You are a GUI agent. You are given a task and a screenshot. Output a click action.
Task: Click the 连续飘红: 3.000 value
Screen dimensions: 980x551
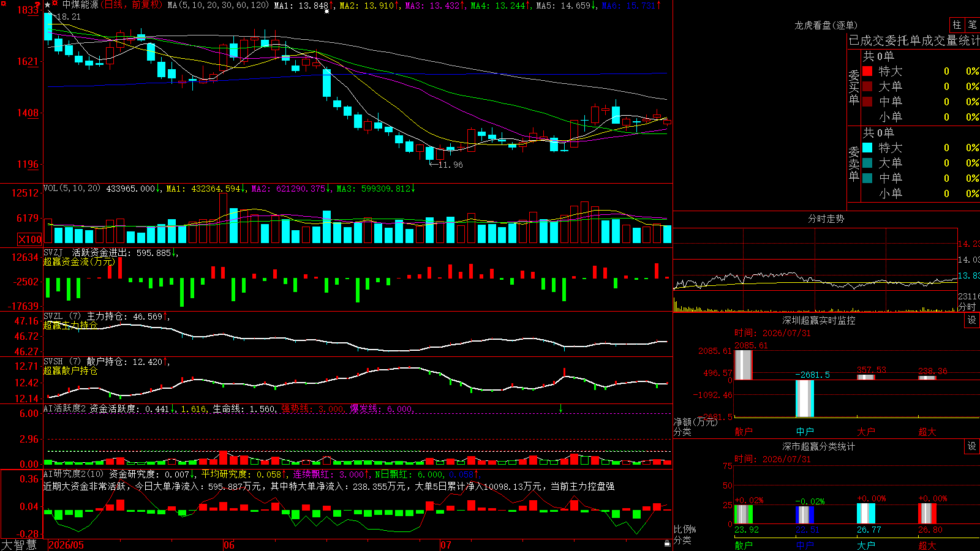tap(328, 474)
